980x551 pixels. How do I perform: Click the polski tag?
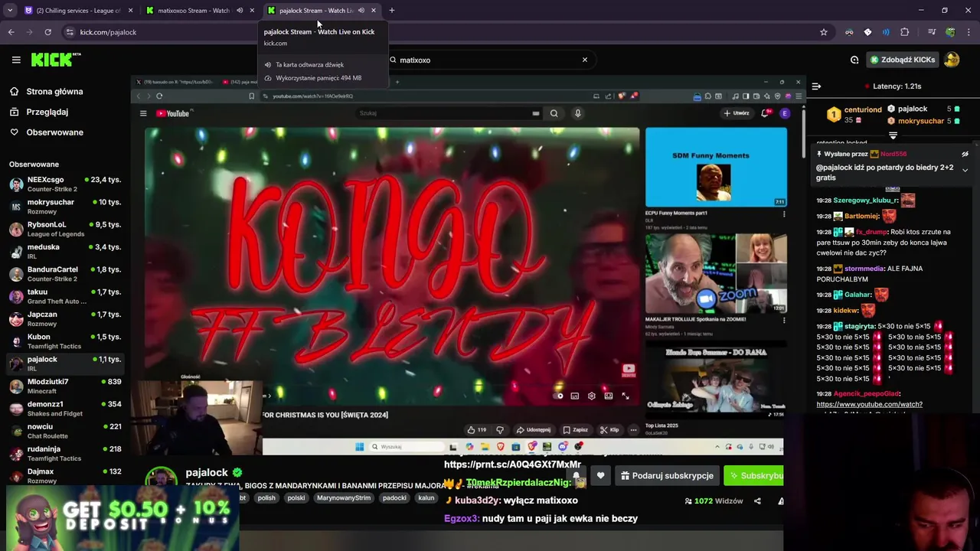click(x=296, y=498)
